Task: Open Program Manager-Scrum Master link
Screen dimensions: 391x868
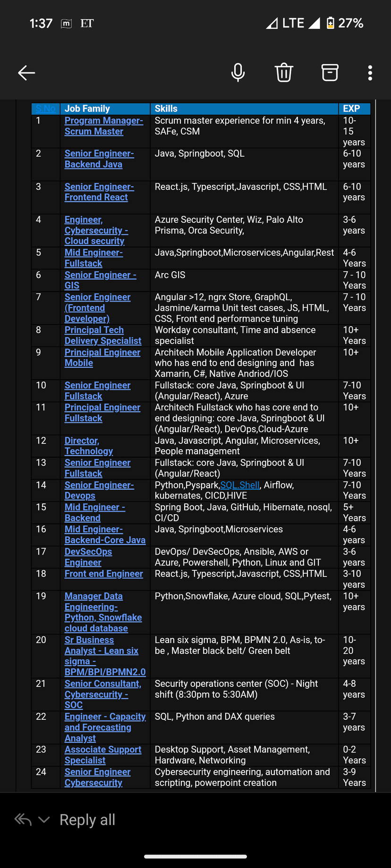Action: click(103, 126)
